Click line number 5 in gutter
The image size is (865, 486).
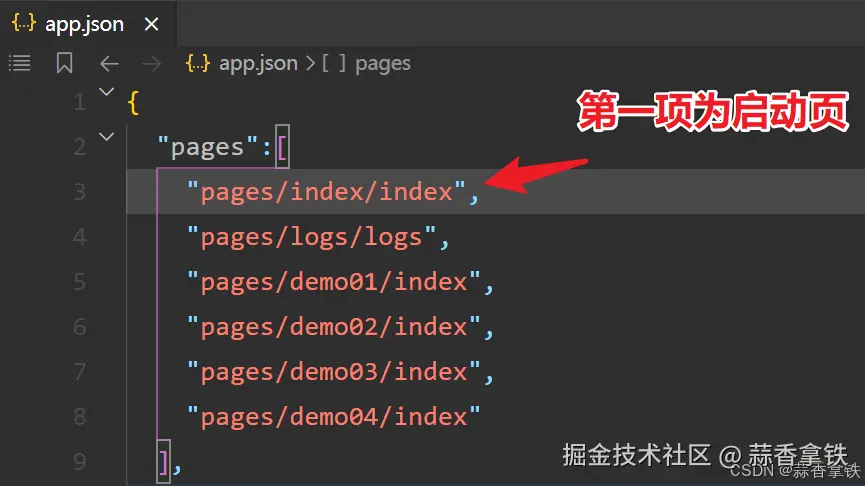tap(80, 282)
